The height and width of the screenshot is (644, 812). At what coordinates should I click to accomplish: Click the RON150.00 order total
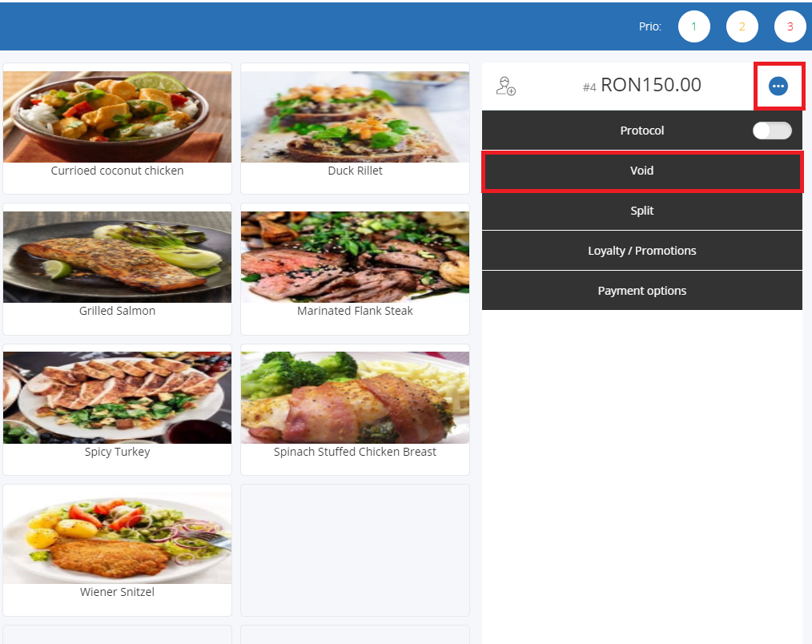(650, 85)
